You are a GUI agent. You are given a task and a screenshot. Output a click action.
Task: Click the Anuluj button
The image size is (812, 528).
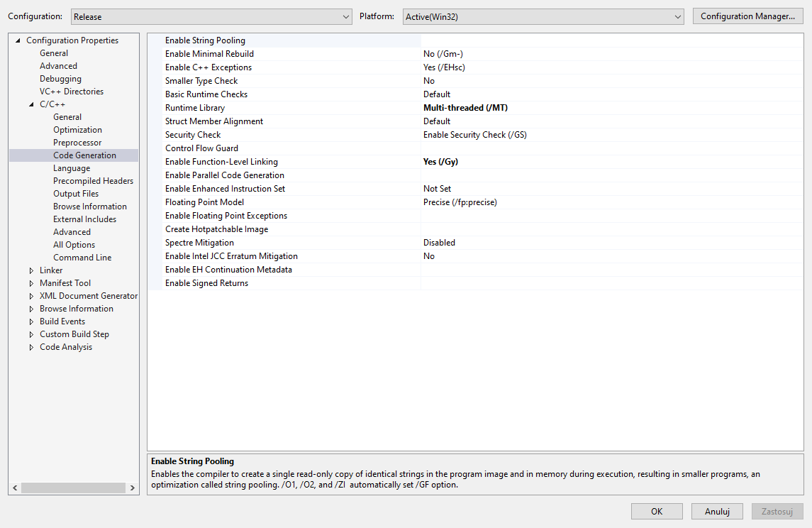pyautogui.click(x=717, y=511)
